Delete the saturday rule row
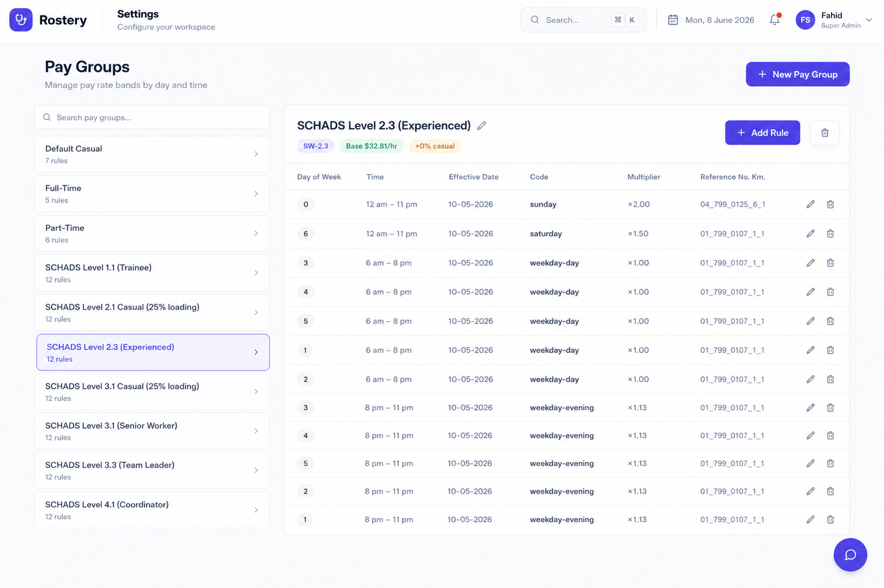This screenshot has height=588, width=884. point(831,233)
